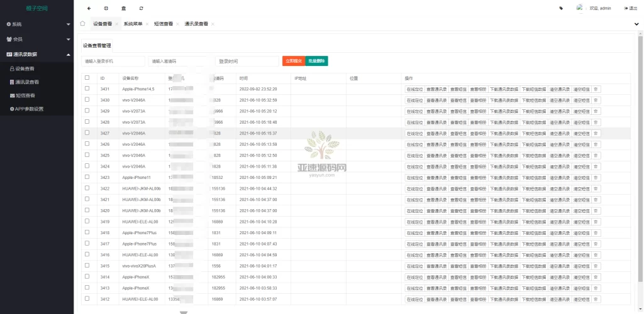The image size is (644, 314).
Task: Click the orange 立即提交 button
Action: [x=294, y=61]
